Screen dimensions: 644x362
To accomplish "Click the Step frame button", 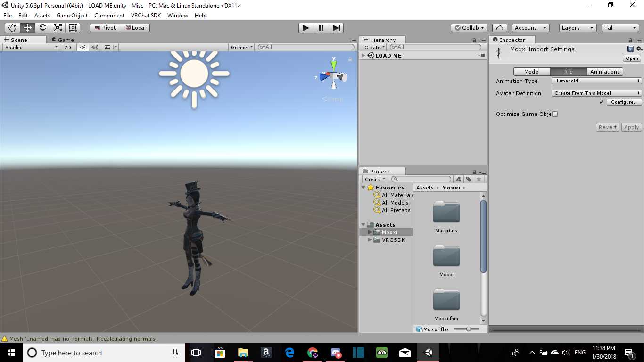I will click(336, 28).
